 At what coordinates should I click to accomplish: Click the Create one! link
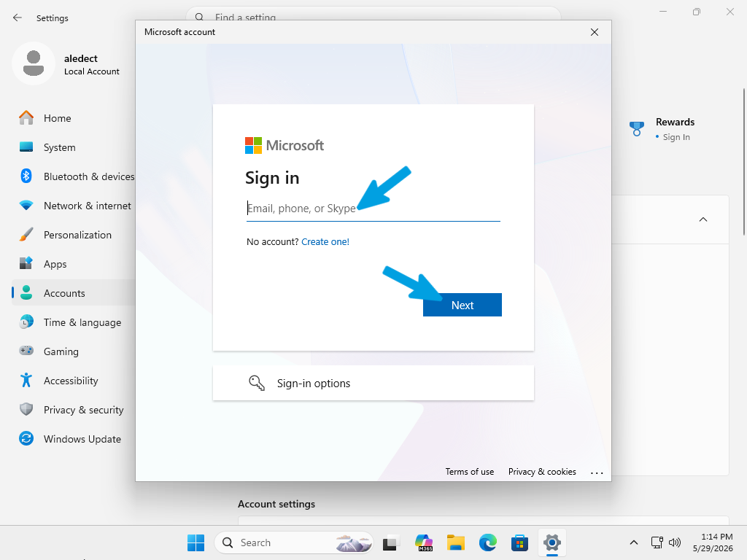coord(325,241)
